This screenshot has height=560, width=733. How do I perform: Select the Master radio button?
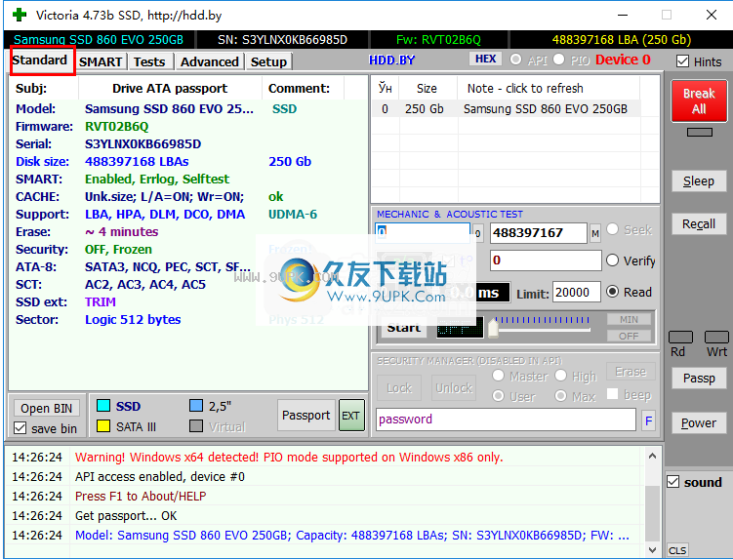pyautogui.click(x=499, y=376)
